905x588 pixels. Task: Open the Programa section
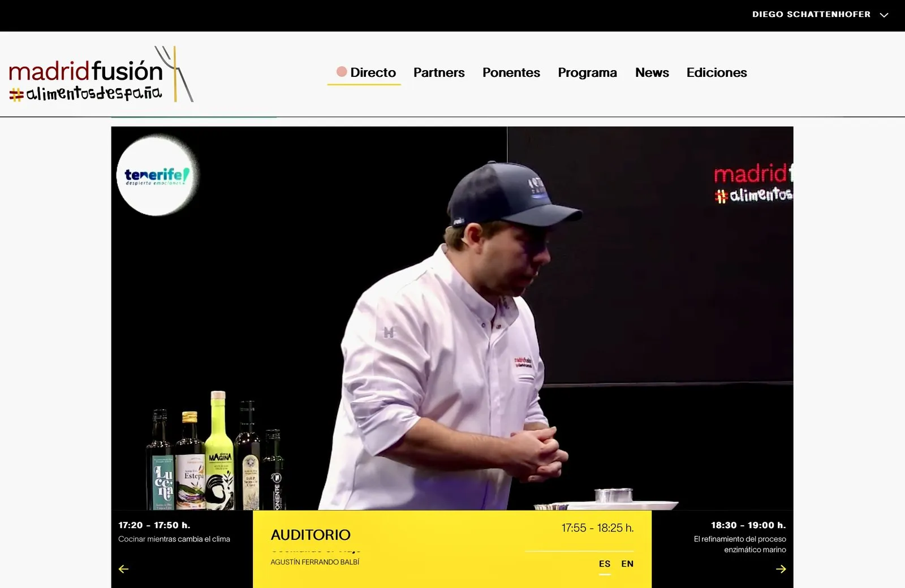pyautogui.click(x=587, y=72)
